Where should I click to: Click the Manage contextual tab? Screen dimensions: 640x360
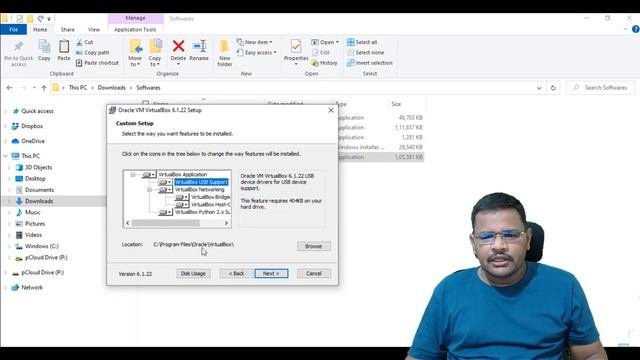click(136, 18)
